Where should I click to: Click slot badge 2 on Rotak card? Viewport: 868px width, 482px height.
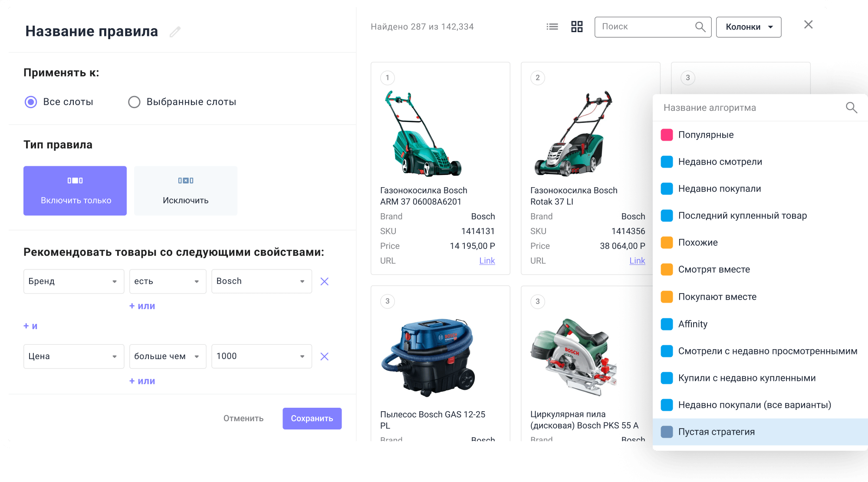(x=538, y=78)
